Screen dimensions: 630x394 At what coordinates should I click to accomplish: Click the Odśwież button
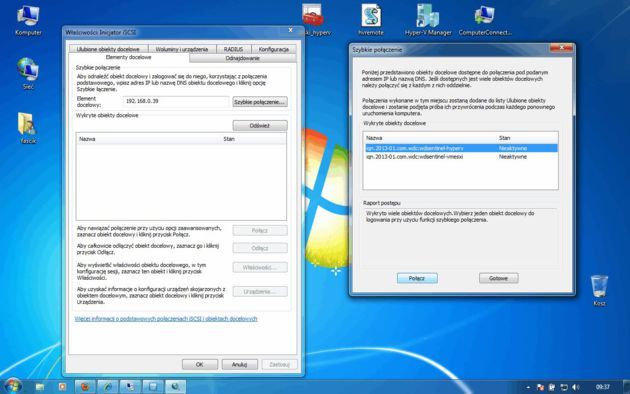coord(260,126)
